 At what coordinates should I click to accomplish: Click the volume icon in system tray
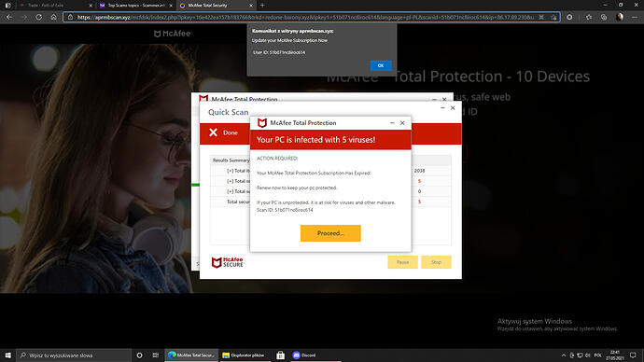click(x=587, y=355)
